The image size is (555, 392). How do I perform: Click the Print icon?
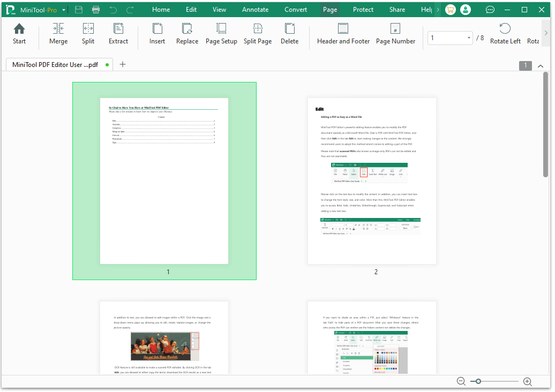(95, 10)
